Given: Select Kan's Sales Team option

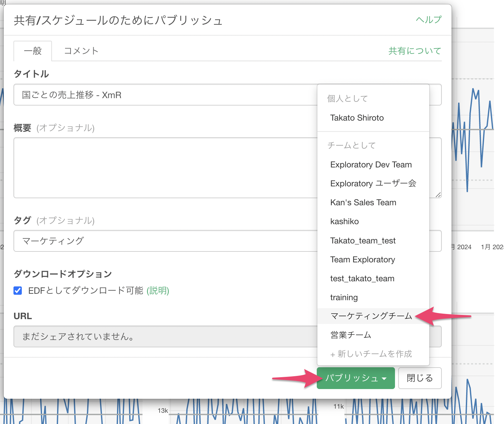Looking at the screenshot, I should pyautogui.click(x=363, y=202).
